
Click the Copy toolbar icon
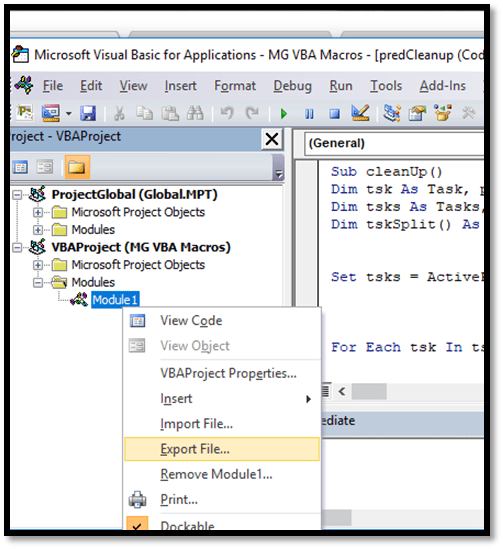(x=144, y=113)
